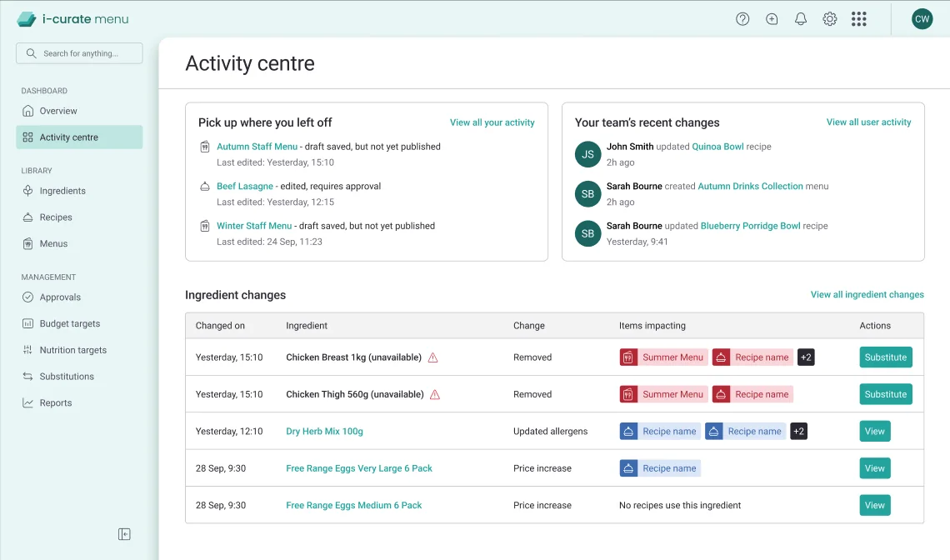Open the apps grid icon

point(859,19)
